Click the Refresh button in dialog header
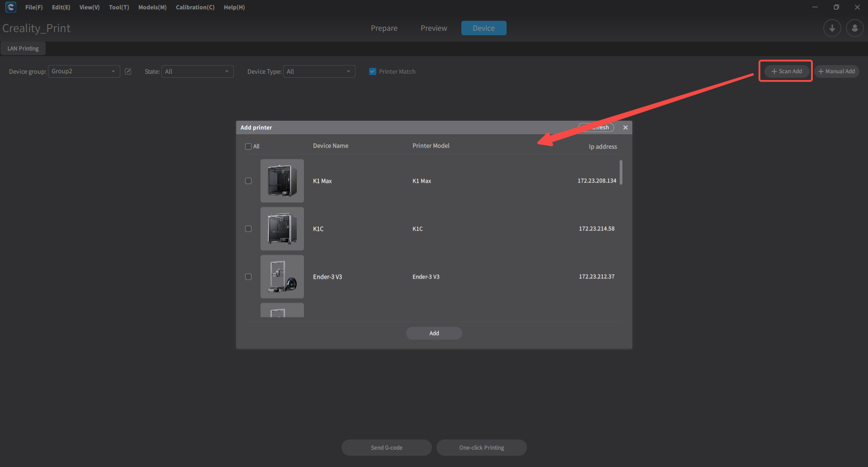Image resolution: width=868 pixels, height=467 pixels. (x=596, y=127)
